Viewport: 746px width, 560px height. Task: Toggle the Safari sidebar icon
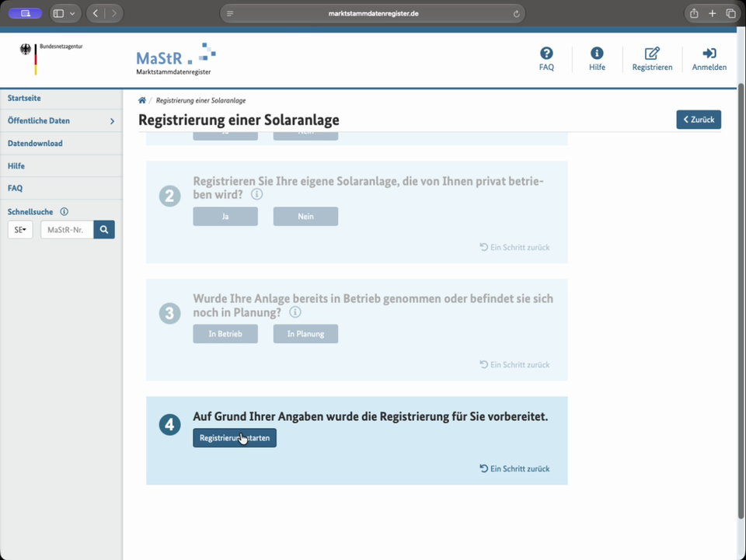point(58,13)
